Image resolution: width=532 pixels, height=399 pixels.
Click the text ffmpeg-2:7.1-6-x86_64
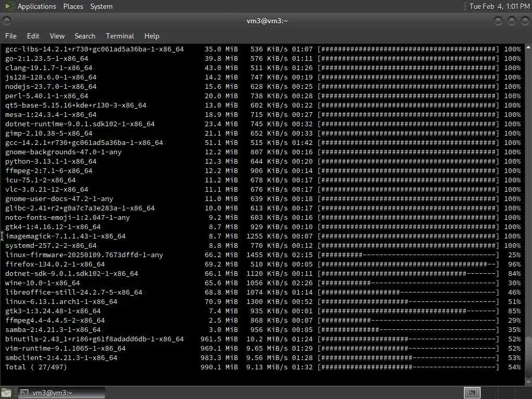pyautogui.click(x=48, y=170)
